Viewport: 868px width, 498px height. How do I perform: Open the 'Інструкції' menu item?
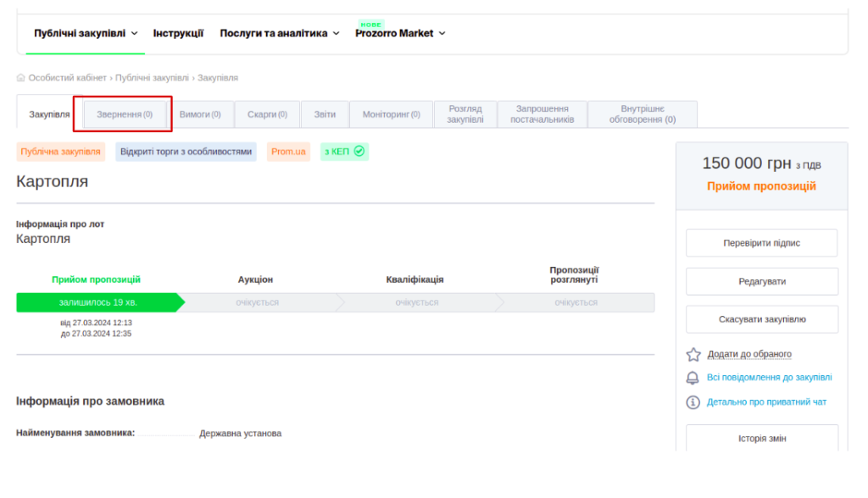(178, 34)
